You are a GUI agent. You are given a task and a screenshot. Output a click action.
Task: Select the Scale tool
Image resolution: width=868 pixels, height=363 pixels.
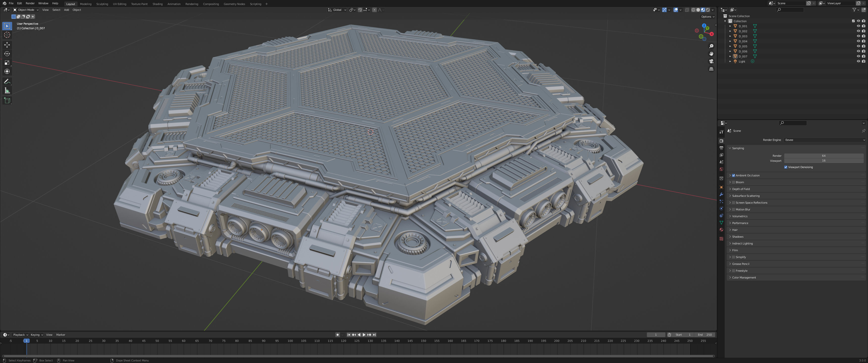click(7, 63)
